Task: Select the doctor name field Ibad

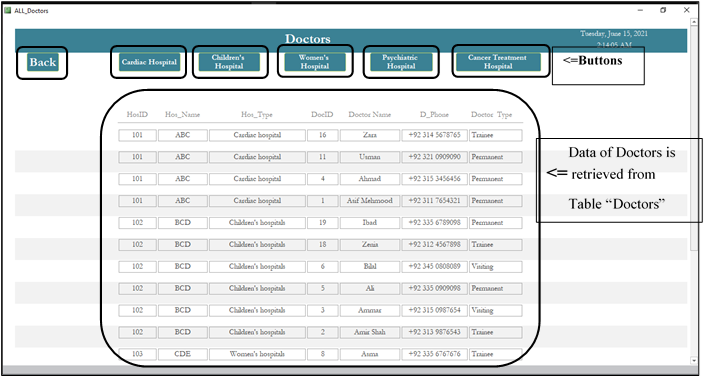Action: [370, 223]
